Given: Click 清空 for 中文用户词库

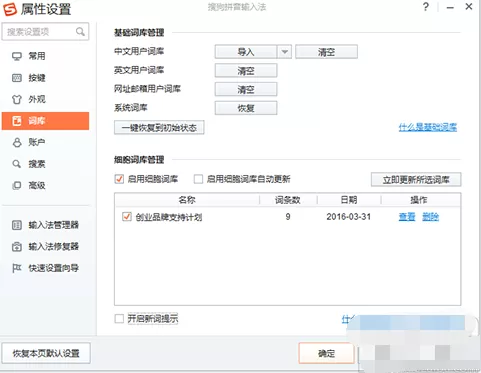Looking at the screenshot, I should [326, 52].
